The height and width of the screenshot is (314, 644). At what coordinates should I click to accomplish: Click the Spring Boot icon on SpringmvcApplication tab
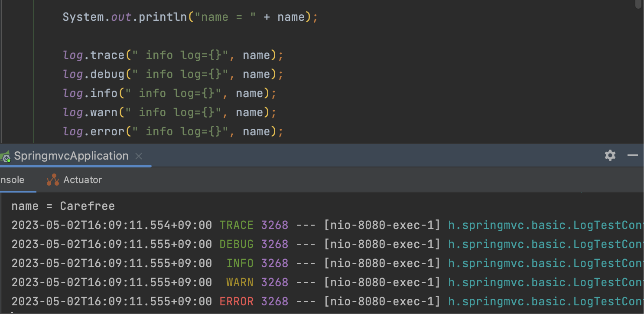pyautogui.click(x=5, y=157)
